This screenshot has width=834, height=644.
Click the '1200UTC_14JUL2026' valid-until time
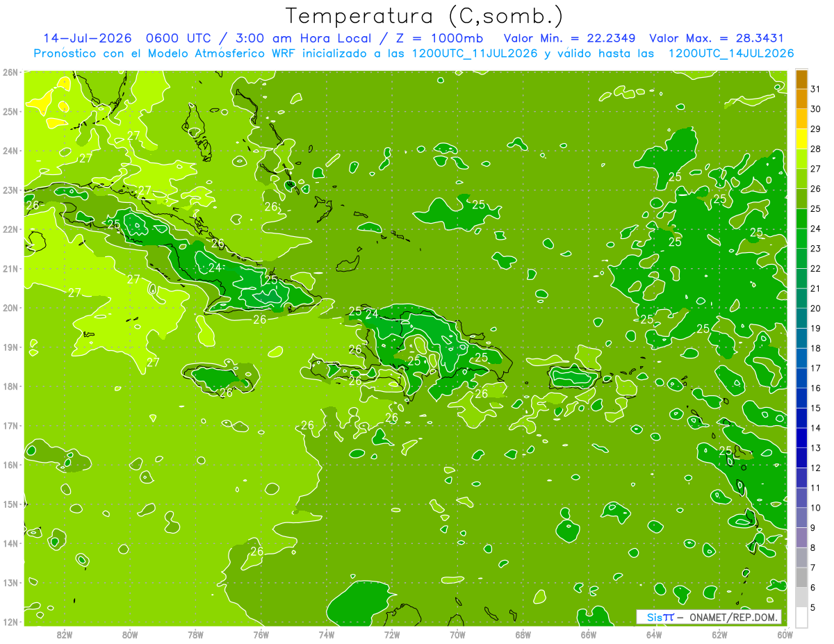(730, 53)
